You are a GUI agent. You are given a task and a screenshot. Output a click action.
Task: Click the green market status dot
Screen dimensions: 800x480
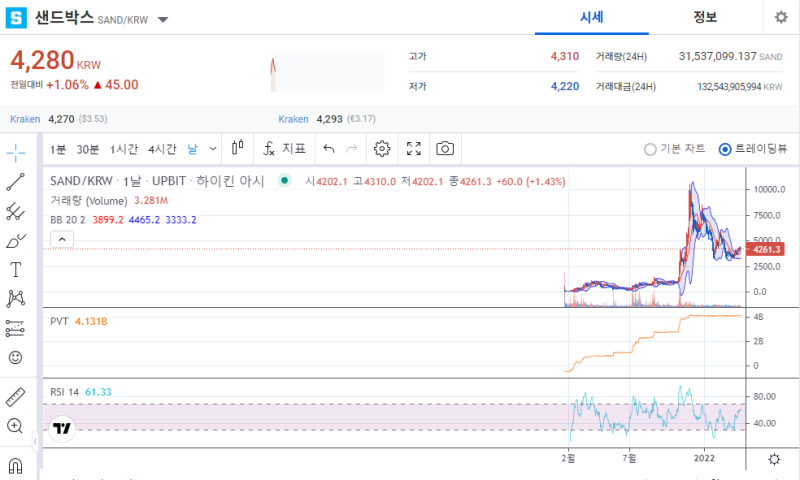[285, 180]
